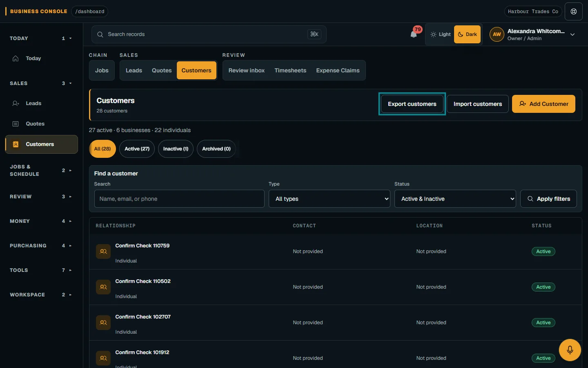This screenshot has width=588, height=368.
Task: Click the notifications bell icon
Action: click(414, 34)
